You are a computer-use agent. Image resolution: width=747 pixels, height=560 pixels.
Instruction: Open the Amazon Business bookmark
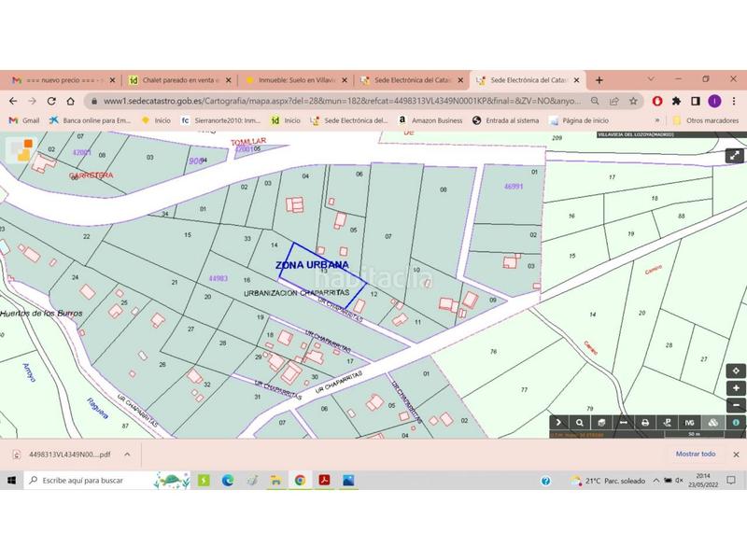pos(430,120)
